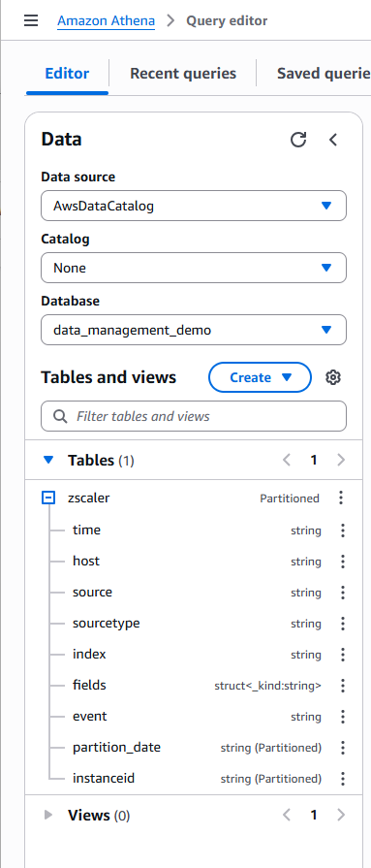The width and height of the screenshot is (371, 868).
Task: Refresh the Data panel
Action: coord(298,140)
